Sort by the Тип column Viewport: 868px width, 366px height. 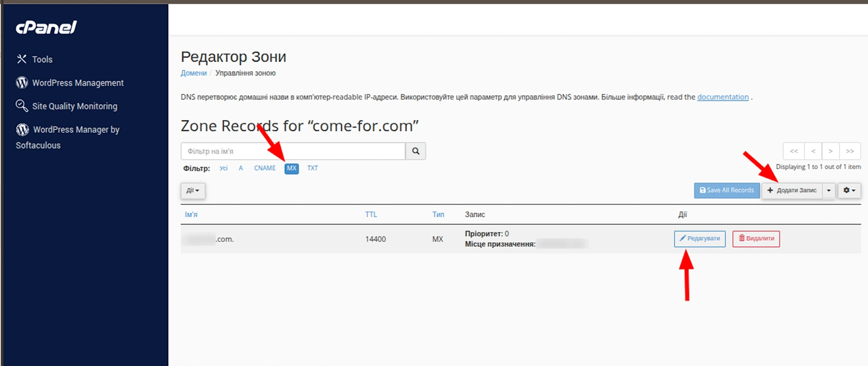(x=438, y=215)
